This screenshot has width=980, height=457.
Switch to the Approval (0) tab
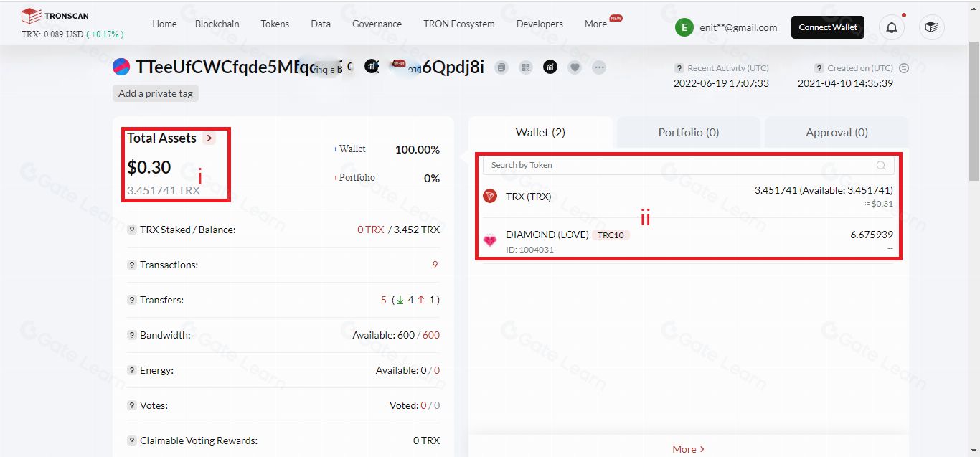click(836, 132)
